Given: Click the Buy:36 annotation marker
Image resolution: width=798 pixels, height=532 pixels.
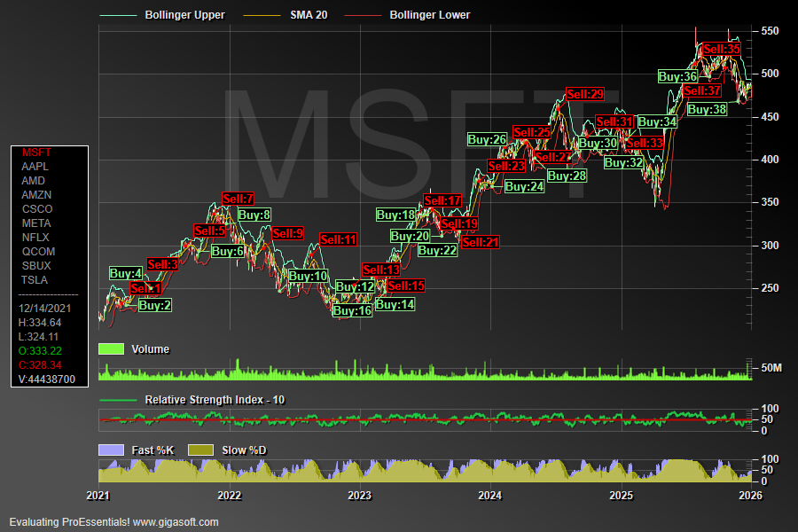Looking at the screenshot, I should pos(677,77).
